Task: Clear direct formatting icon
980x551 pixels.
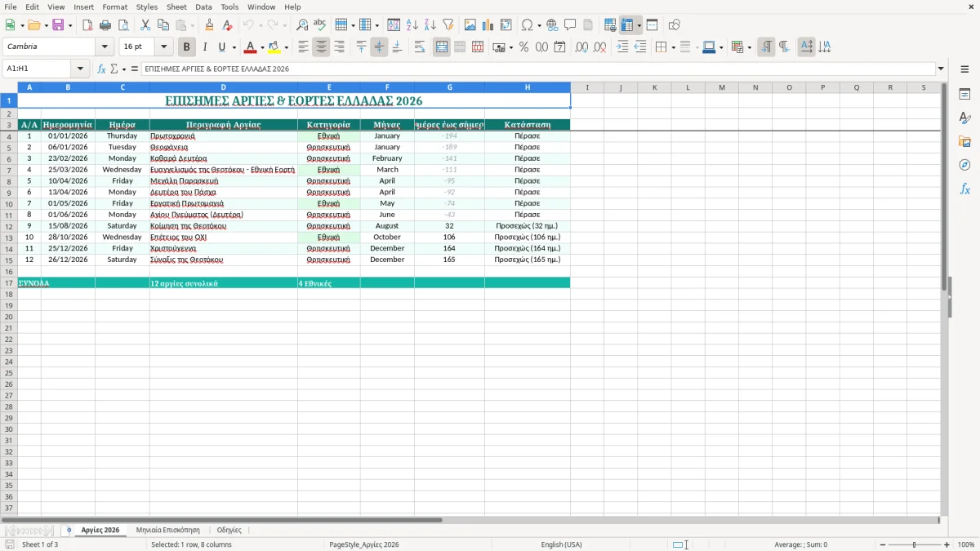Action: 228,25
